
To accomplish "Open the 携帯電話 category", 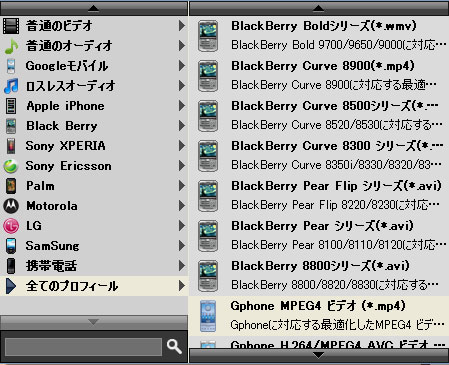I will click(94, 266).
